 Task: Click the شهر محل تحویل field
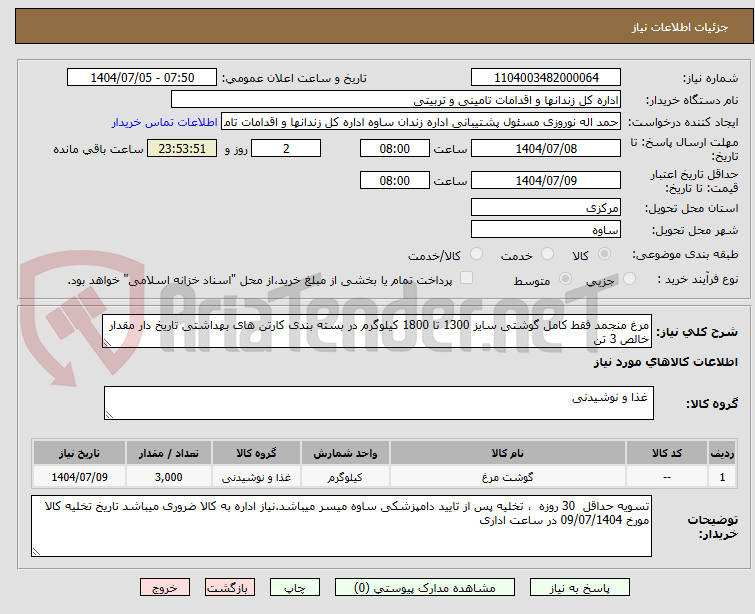tap(545, 229)
